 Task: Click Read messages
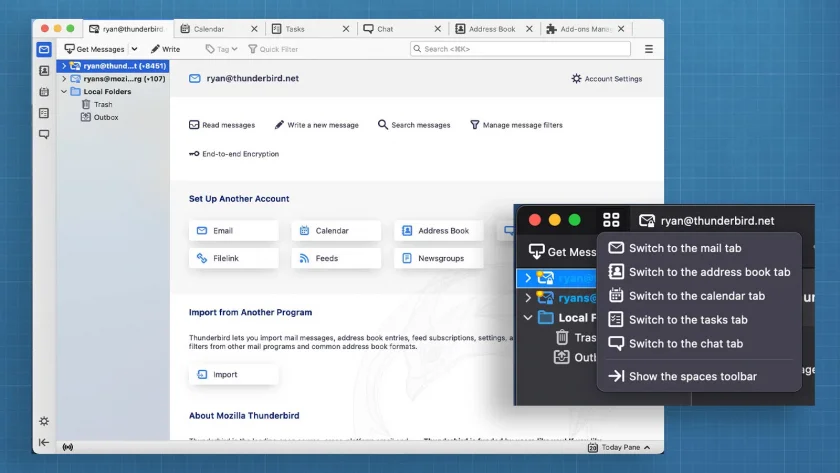pyautogui.click(x=222, y=125)
